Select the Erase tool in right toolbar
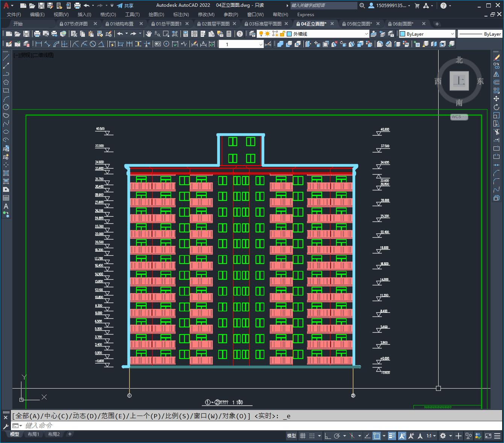Image resolution: width=504 pixels, height=443 pixels. [x=496, y=58]
